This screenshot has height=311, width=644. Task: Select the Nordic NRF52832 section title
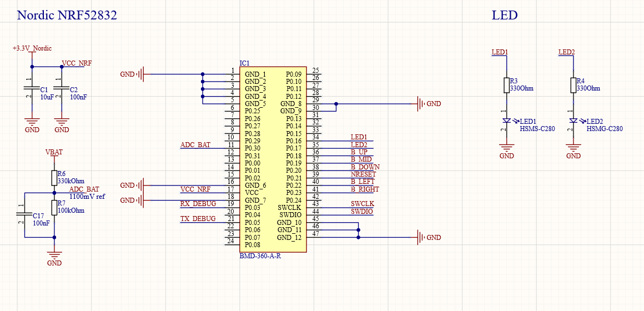tap(67, 16)
